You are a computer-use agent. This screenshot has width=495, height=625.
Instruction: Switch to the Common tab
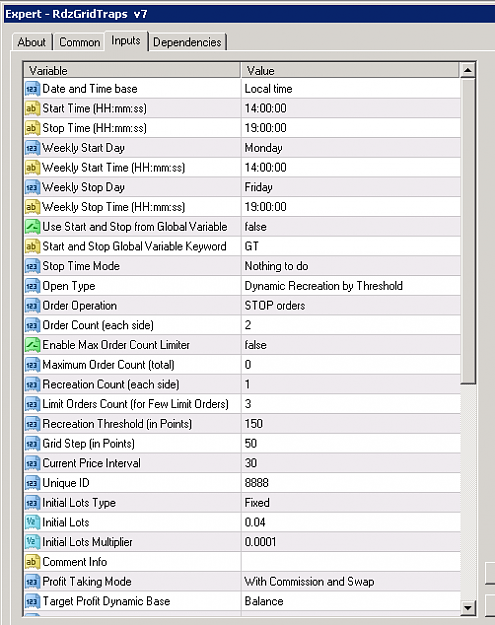coord(80,42)
